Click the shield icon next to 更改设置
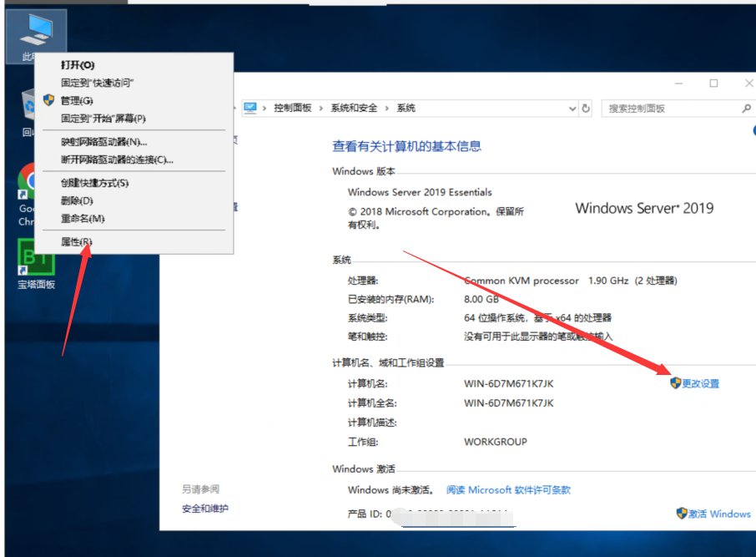The height and width of the screenshot is (557, 756). pyautogui.click(x=676, y=383)
